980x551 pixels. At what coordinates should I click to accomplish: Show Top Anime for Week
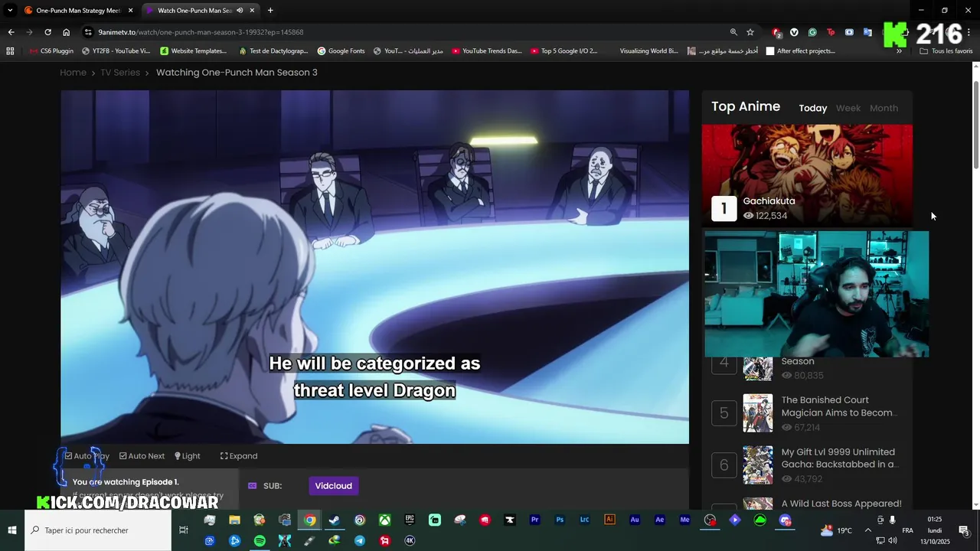point(848,109)
